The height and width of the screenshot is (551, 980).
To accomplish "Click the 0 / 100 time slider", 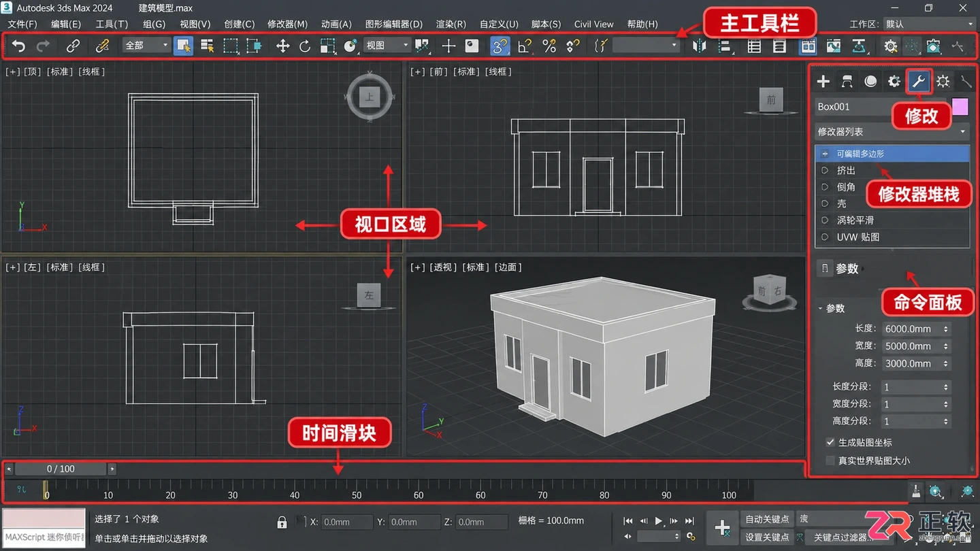I will point(61,469).
